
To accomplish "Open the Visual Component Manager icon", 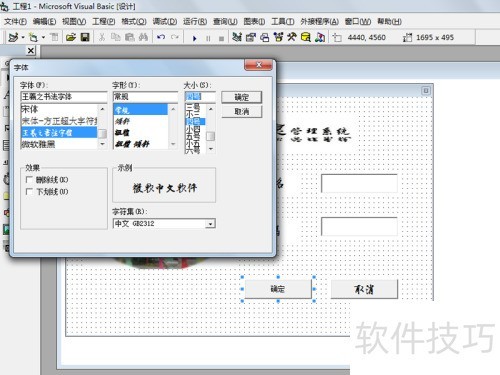I will [320, 37].
